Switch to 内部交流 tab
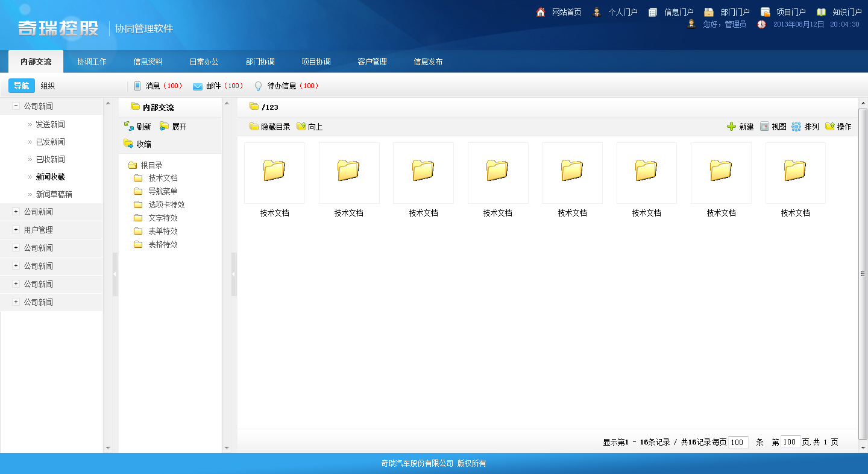This screenshot has width=868, height=474. pos(36,62)
